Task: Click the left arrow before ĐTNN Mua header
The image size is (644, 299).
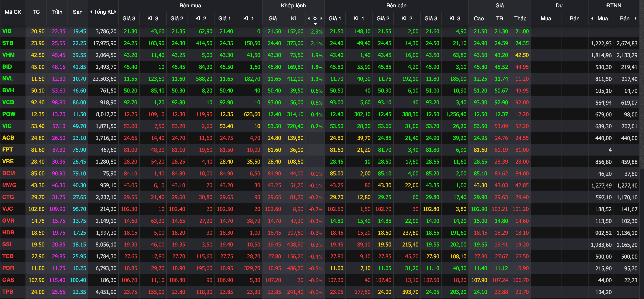Action: click(592, 18)
